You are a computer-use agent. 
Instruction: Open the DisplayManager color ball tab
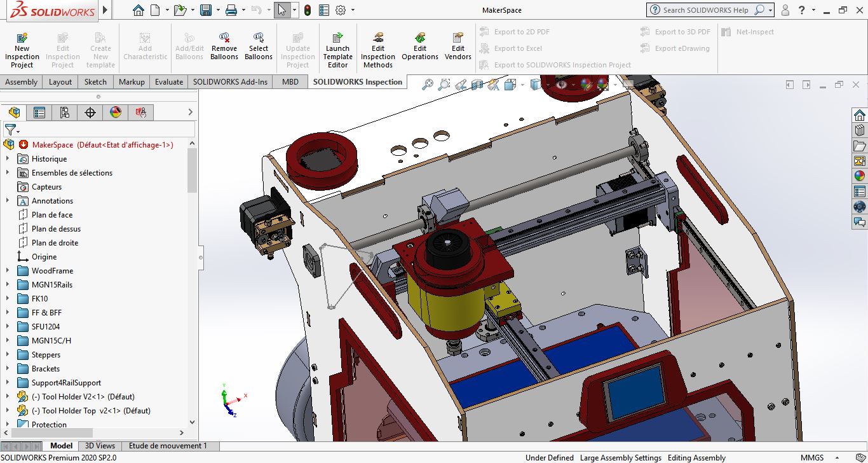[x=116, y=113]
